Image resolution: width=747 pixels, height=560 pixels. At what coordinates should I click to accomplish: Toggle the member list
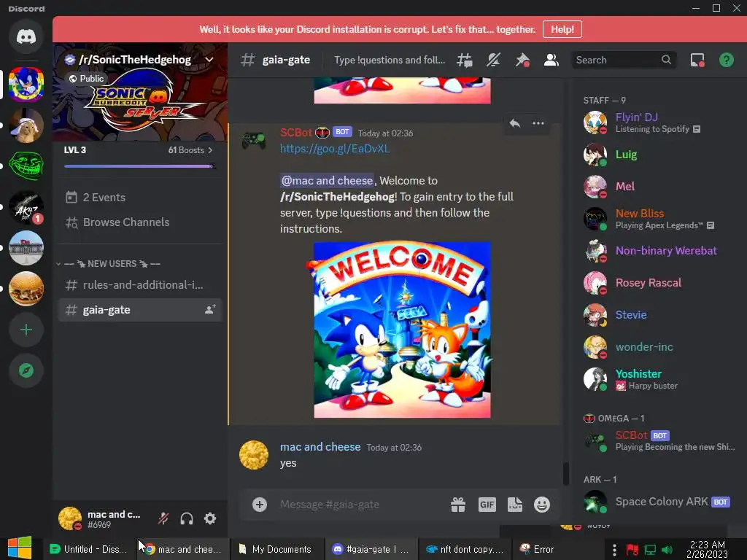tap(551, 60)
